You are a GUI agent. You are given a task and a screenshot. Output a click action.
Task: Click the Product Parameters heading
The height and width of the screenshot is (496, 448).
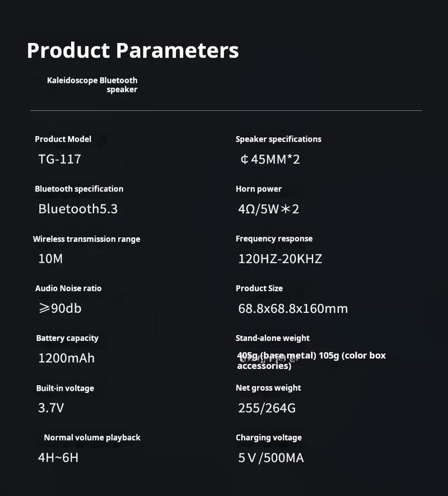[x=133, y=50]
